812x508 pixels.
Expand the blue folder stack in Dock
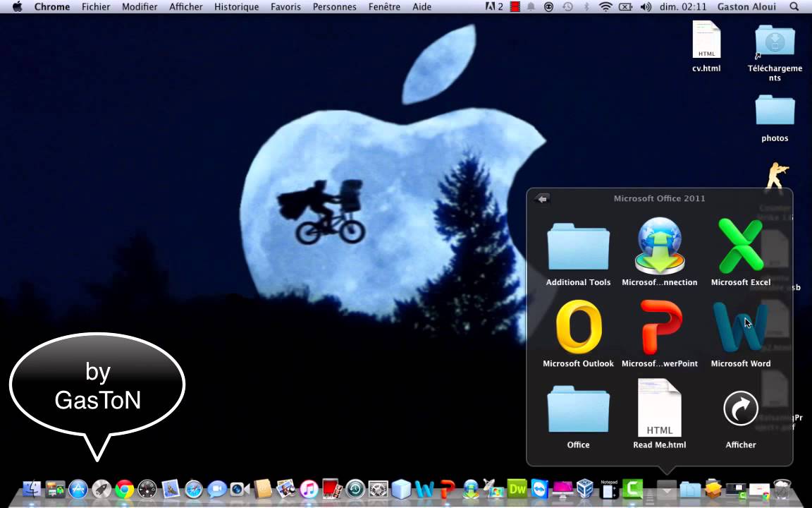click(x=690, y=489)
